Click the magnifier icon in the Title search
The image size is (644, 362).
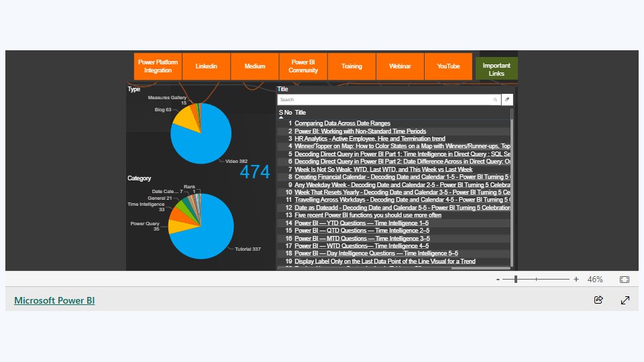(x=495, y=100)
